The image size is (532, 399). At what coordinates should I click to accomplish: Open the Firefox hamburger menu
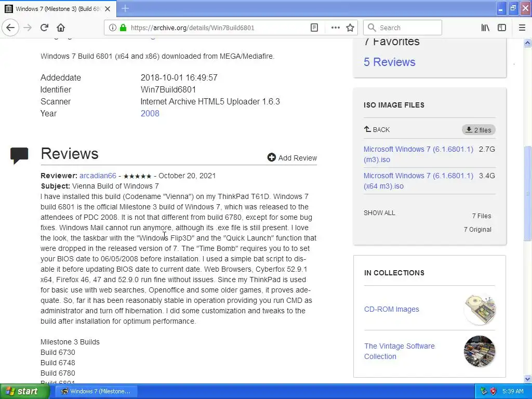[522, 28]
